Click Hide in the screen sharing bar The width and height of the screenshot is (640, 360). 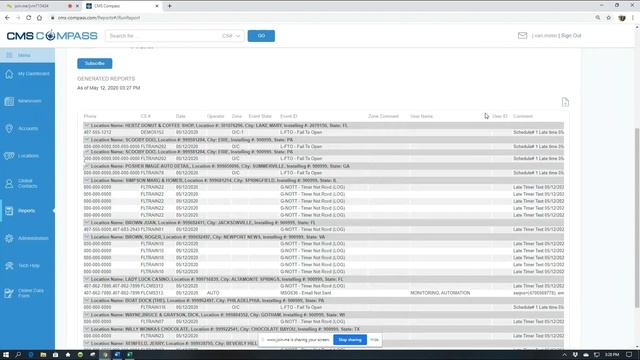point(374,340)
